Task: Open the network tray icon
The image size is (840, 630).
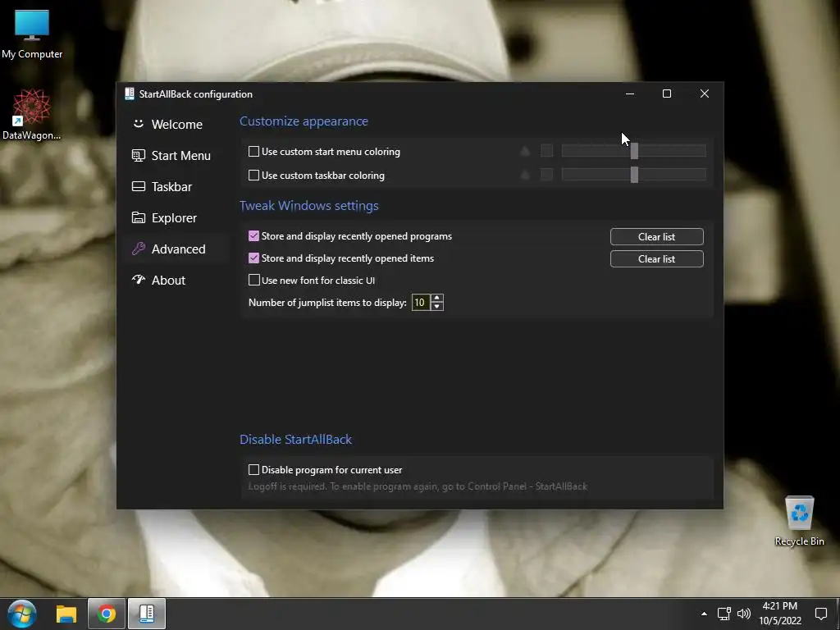Action: (x=724, y=614)
